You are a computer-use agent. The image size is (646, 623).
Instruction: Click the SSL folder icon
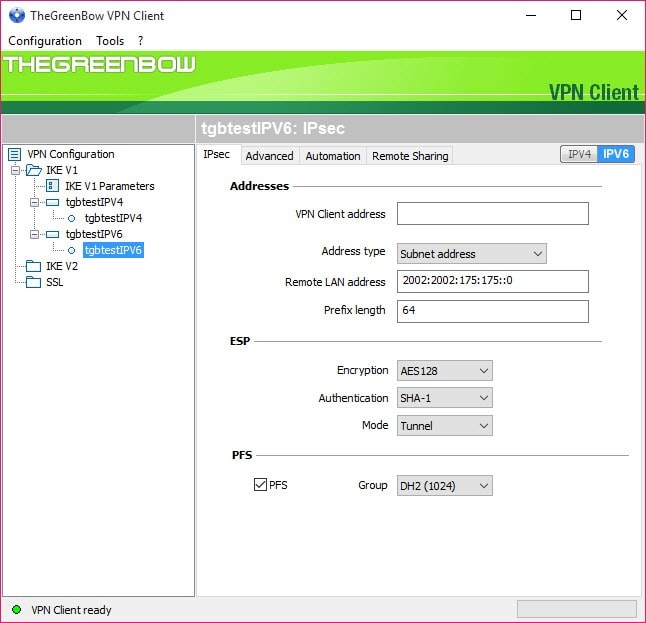tap(33, 282)
